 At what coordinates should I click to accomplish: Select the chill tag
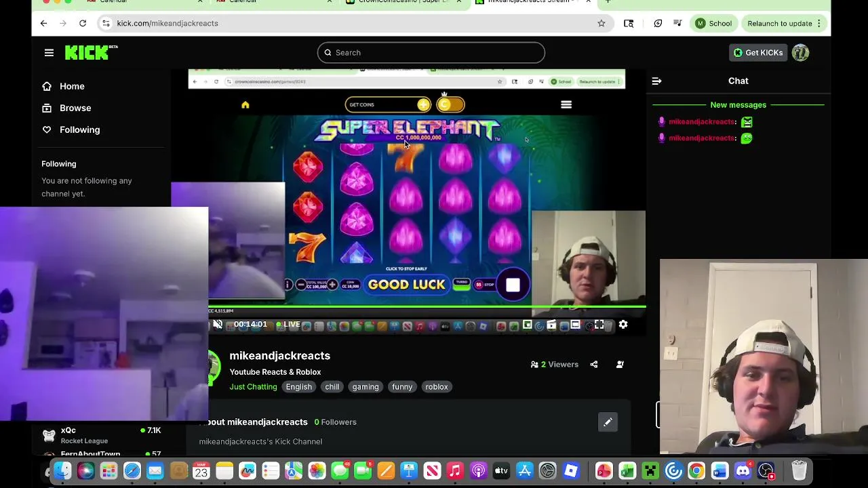pyautogui.click(x=332, y=386)
